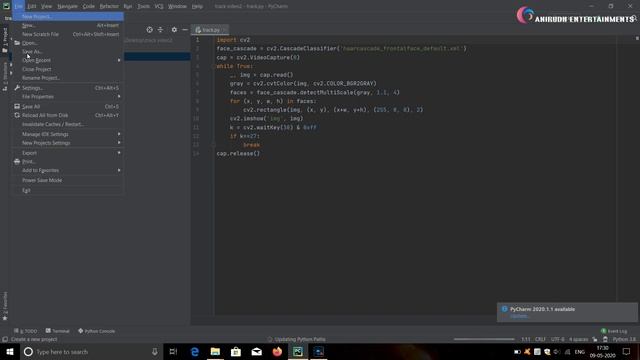Click the 4 spaces indent status entry
This screenshot has height=360, width=640.
pos(578,339)
